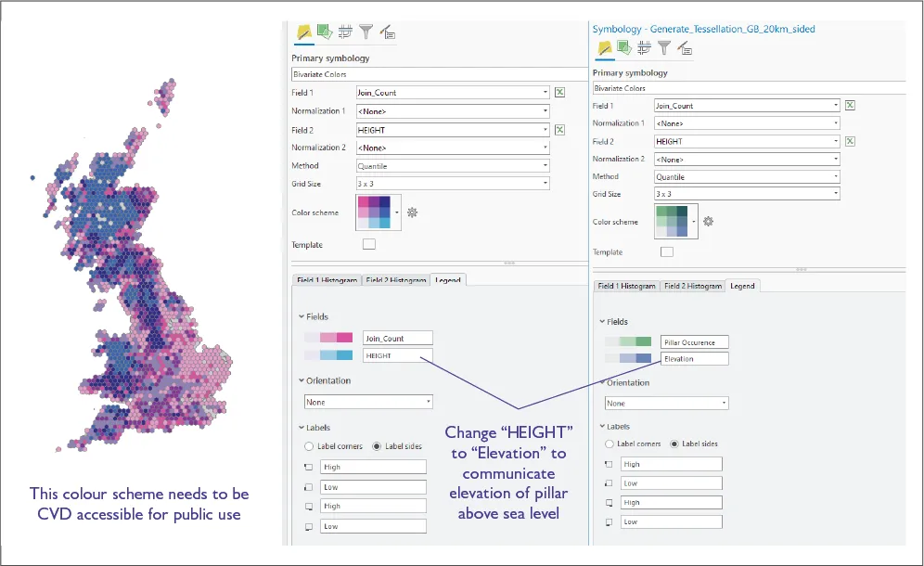Open Primary symbology tab icon in left pane
The height and width of the screenshot is (566, 924).
point(303,33)
